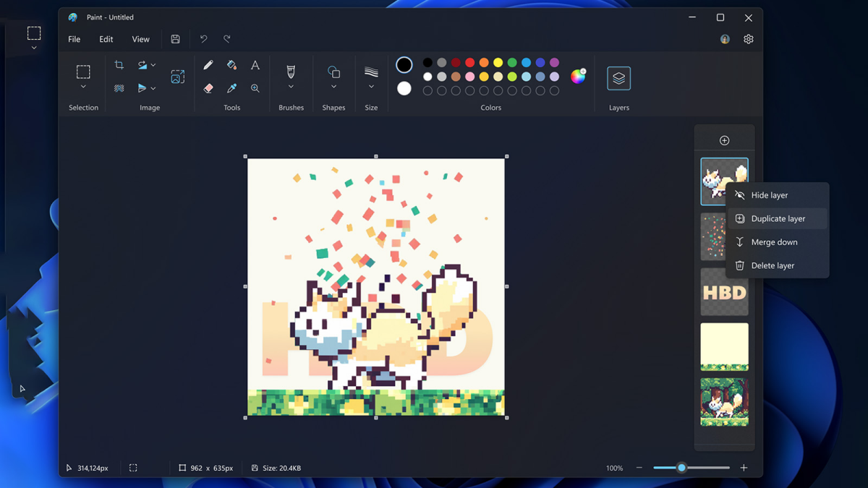This screenshot has height=488, width=868.
Task: Click Merge down option
Action: tap(774, 242)
